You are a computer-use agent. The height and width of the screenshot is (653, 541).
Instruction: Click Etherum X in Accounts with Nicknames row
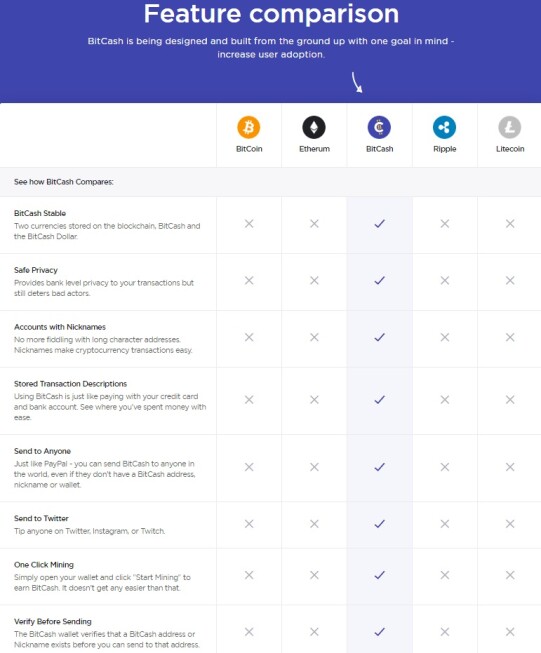point(314,337)
